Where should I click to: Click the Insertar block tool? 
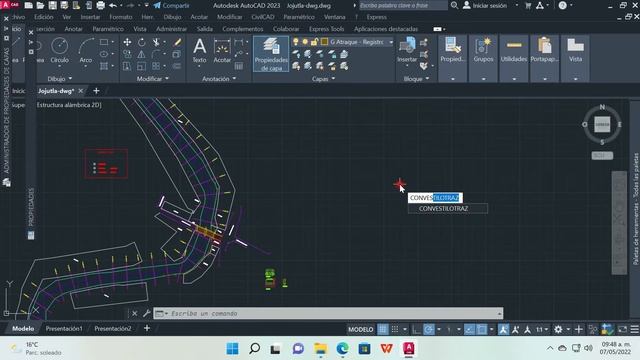pyautogui.click(x=407, y=50)
